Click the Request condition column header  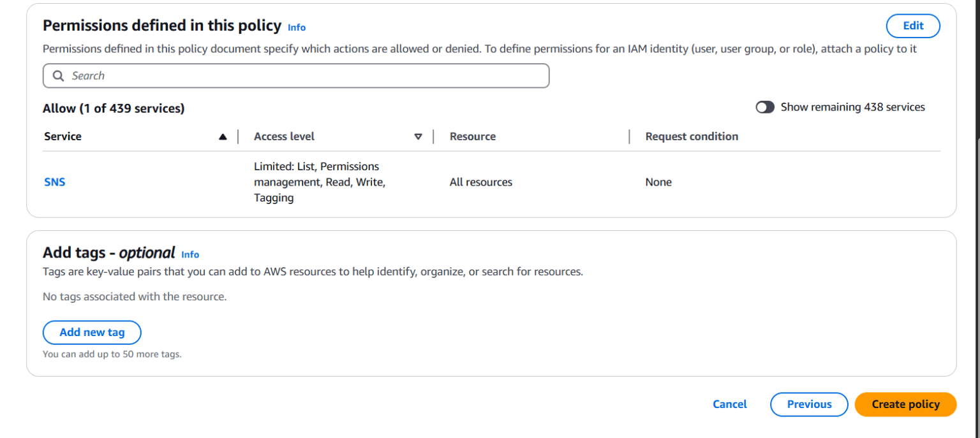coord(692,136)
